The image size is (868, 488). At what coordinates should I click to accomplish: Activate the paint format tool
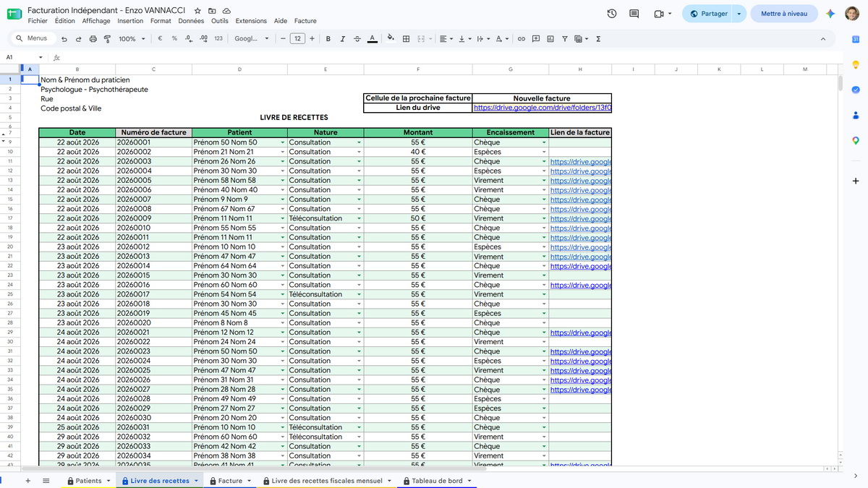pos(107,39)
